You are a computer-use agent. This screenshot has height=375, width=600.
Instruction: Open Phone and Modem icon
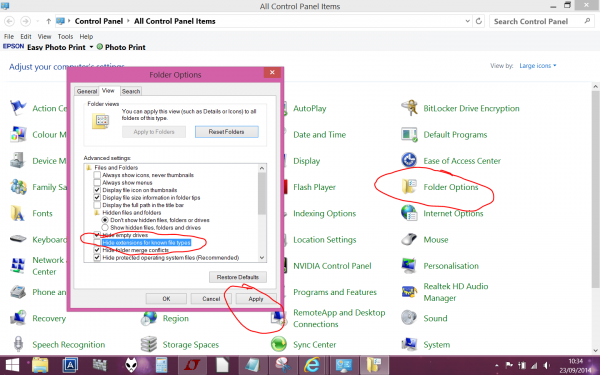pyautogui.click(x=18, y=292)
